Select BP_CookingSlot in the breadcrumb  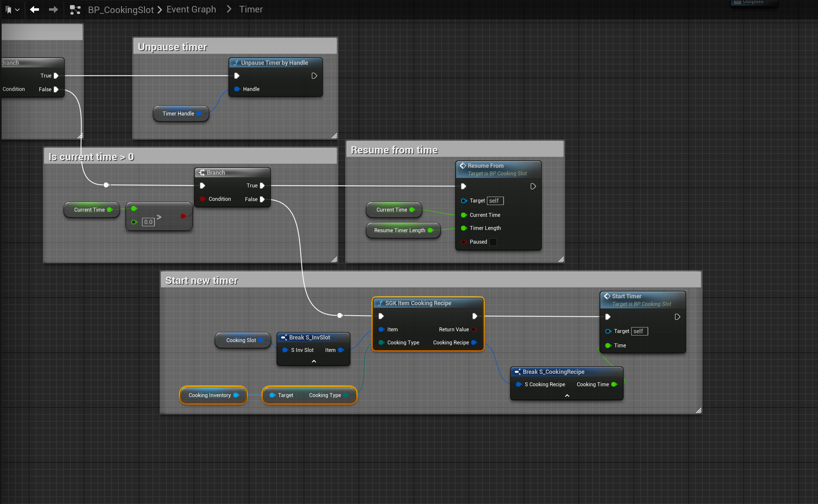pyautogui.click(x=121, y=10)
